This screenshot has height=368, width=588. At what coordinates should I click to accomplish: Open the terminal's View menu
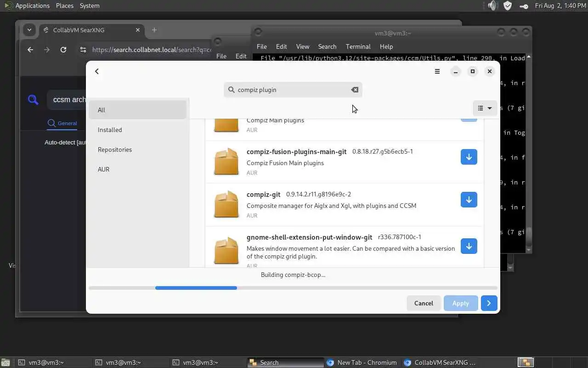(303, 46)
